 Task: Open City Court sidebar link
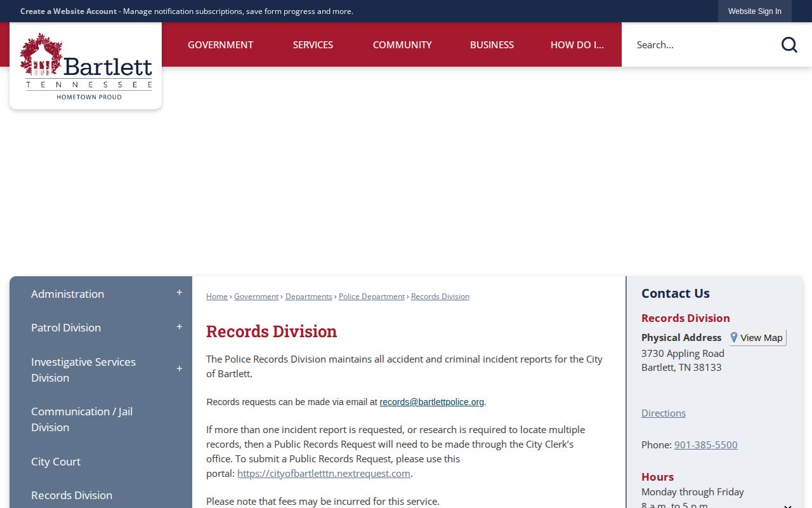(56, 462)
